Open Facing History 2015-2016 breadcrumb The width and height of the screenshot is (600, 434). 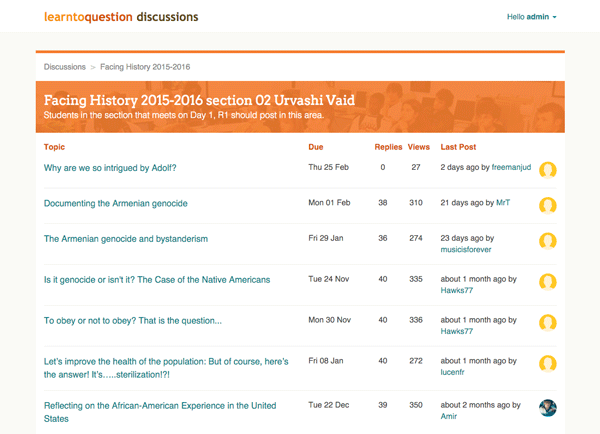[x=145, y=67]
